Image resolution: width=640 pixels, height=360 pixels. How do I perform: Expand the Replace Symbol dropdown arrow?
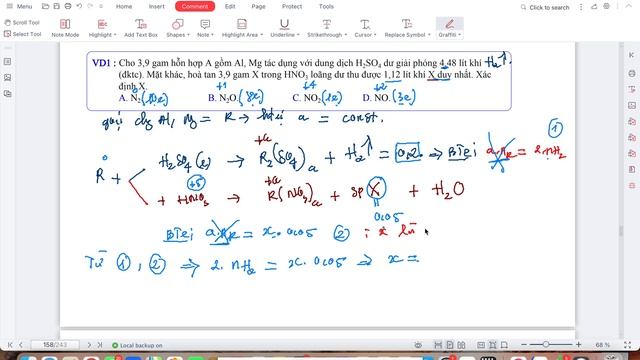pos(429,35)
